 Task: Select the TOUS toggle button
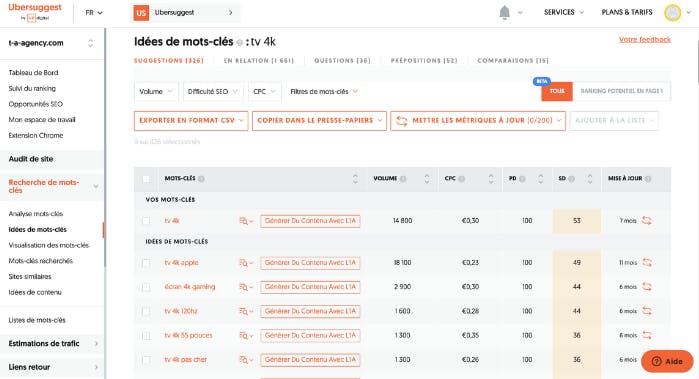[557, 91]
